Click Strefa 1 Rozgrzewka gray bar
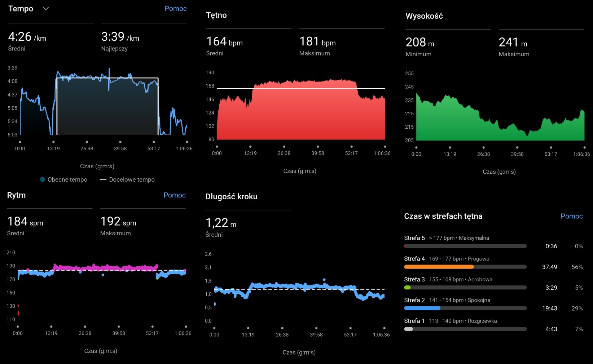 click(x=408, y=329)
